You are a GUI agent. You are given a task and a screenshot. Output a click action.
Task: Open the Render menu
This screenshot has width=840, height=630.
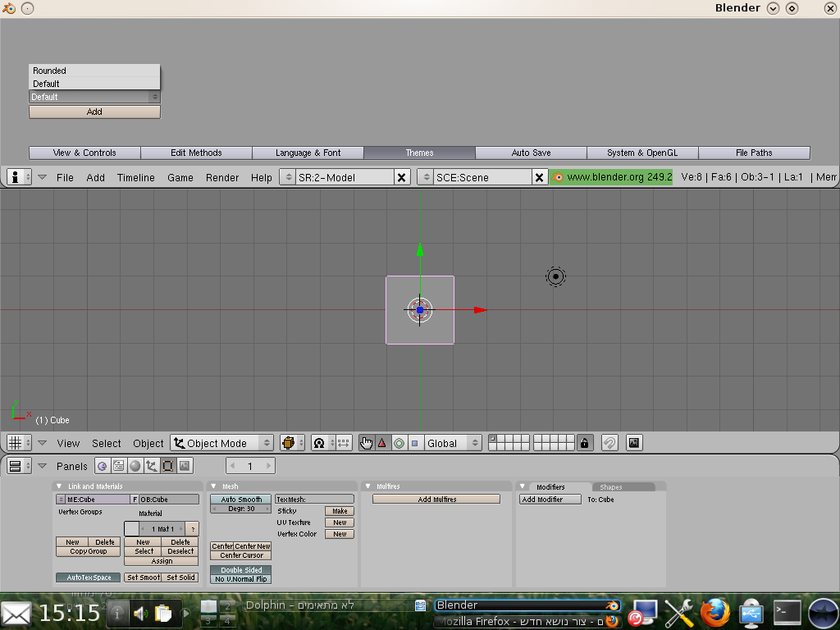click(x=222, y=177)
